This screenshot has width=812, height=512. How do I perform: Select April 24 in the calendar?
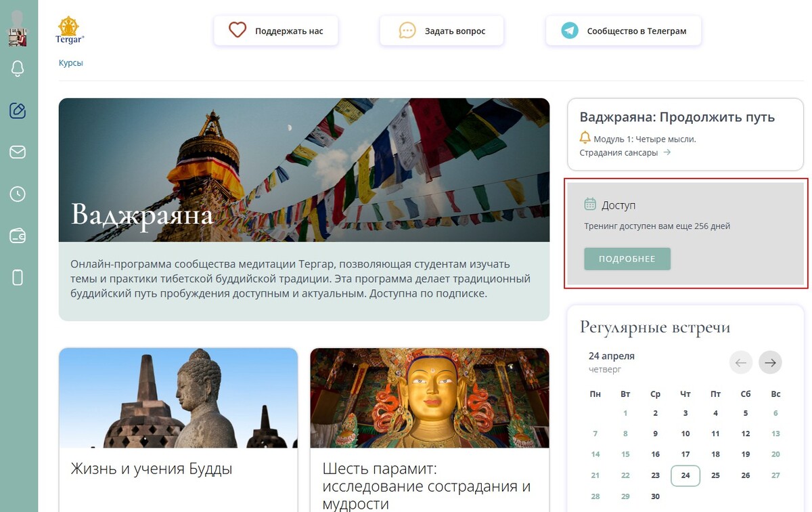(685, 475)
